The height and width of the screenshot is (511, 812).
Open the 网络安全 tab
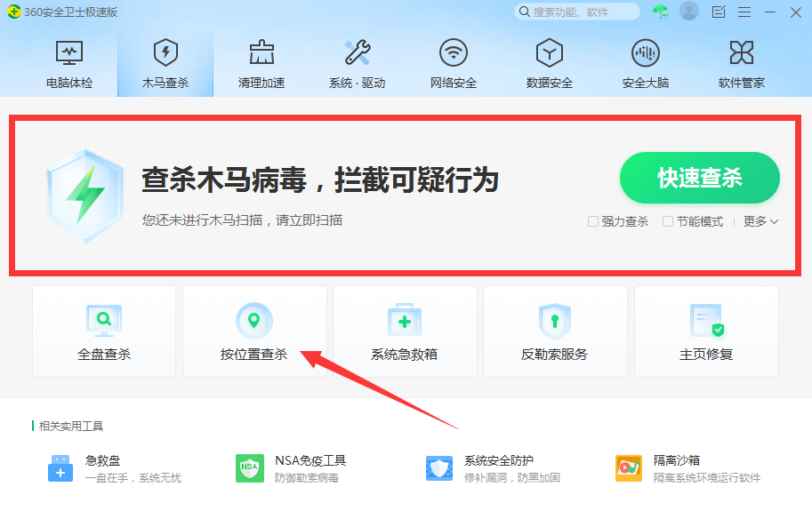[453, 64]
